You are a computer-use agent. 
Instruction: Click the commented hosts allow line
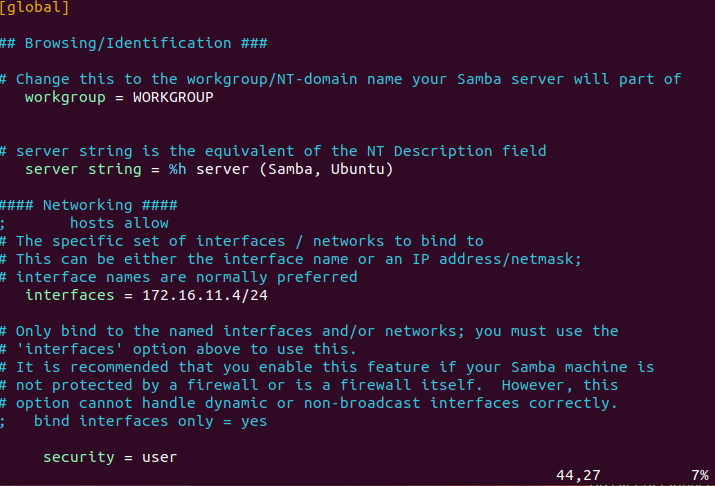(x=84, y=223)
